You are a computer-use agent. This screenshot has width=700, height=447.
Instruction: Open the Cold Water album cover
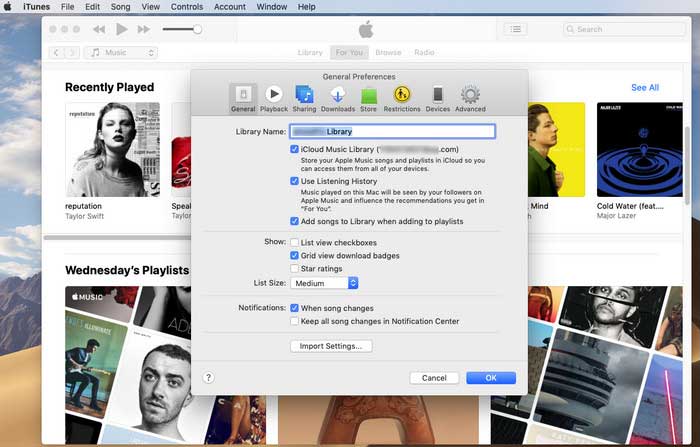coord(640,150)
